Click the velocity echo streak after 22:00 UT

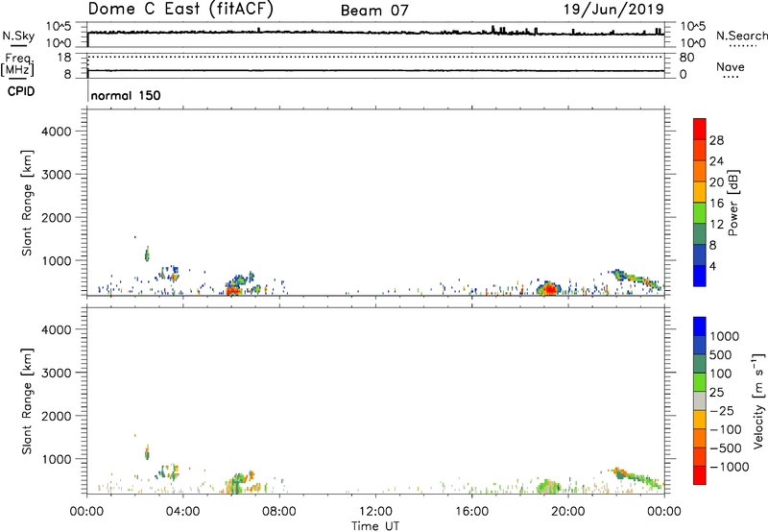pos(636,476)
